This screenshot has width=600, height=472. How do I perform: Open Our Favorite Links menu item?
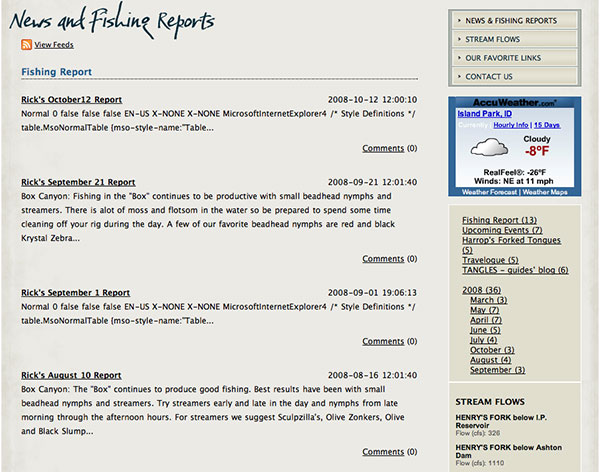(515, 58)
